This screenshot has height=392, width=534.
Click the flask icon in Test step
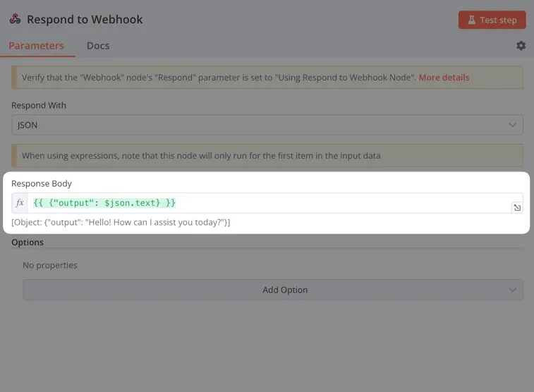471,20
